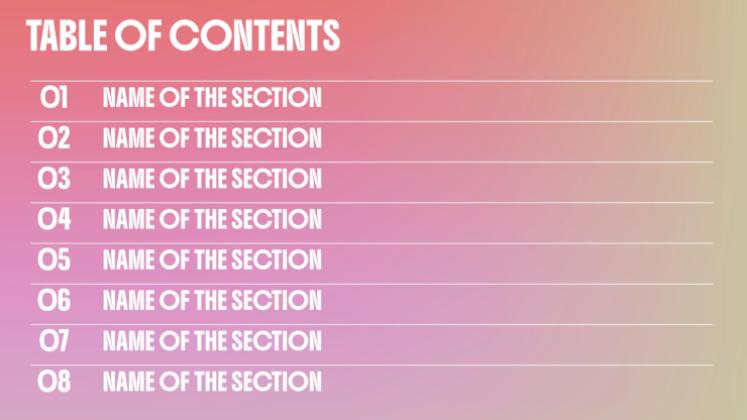Screen dimensions: 747x420
Task: Open the section name beside 03
Action: point(212,180)
